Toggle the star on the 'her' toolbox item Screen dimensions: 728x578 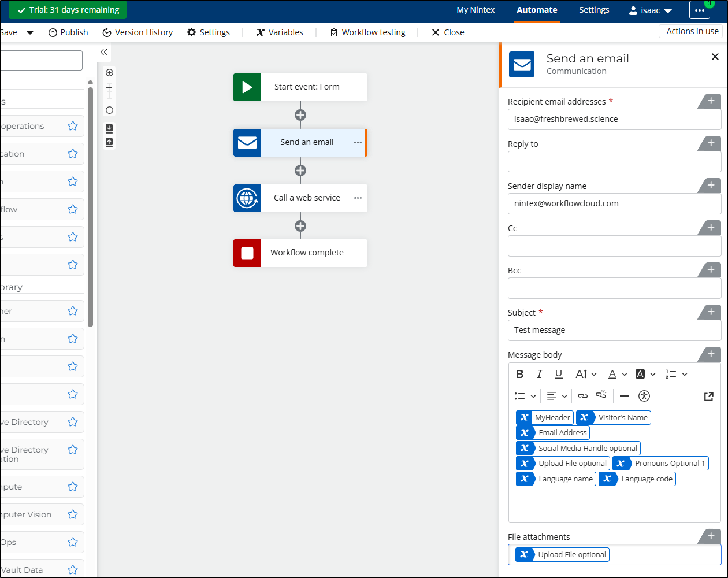pyautogui.click(x=73, y=311)
